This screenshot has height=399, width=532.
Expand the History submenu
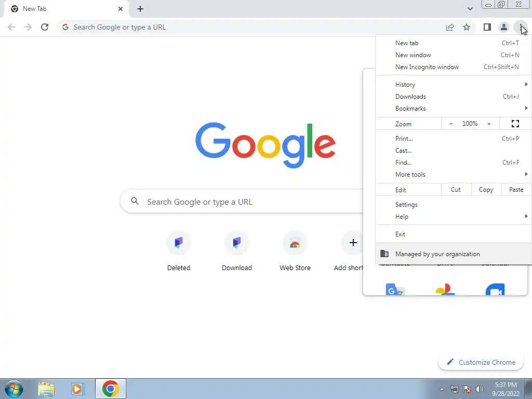pyautogui.click(x=454, y=85)
